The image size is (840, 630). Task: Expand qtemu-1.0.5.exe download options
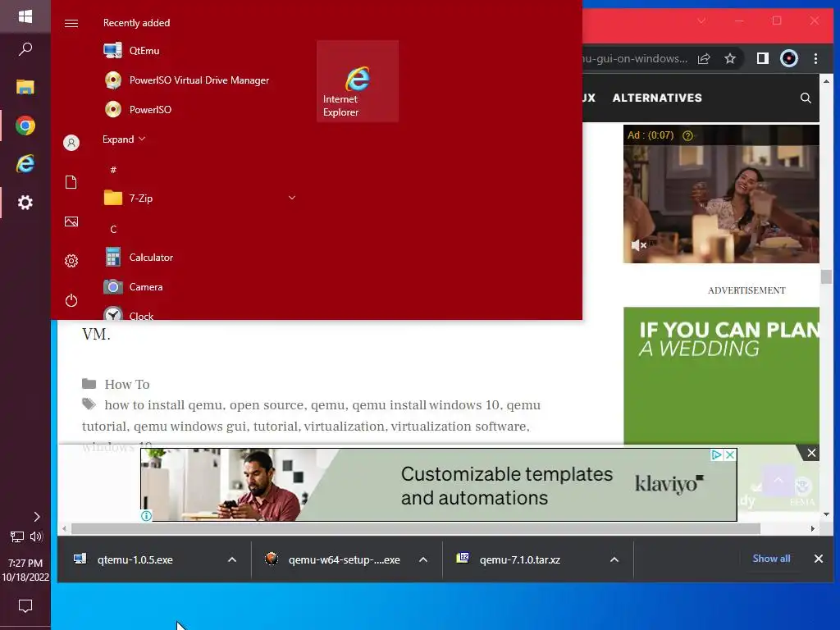[232, 559]
